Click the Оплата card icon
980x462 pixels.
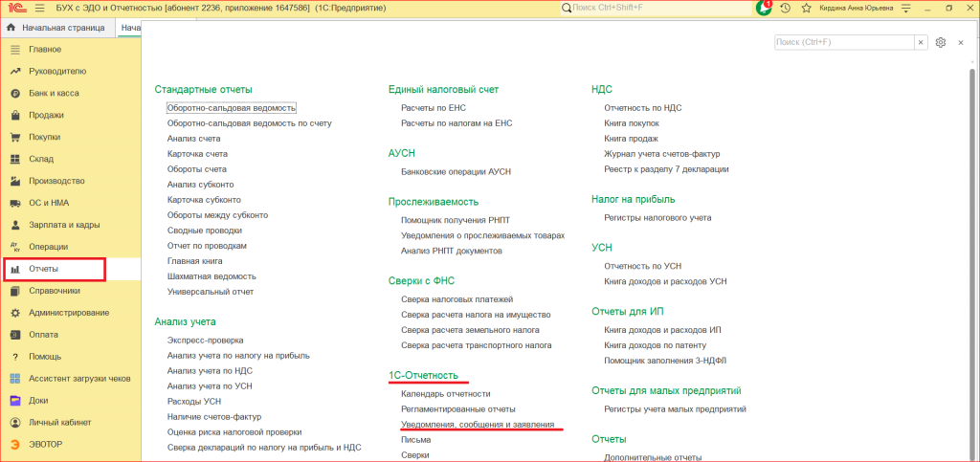point(15,335)
